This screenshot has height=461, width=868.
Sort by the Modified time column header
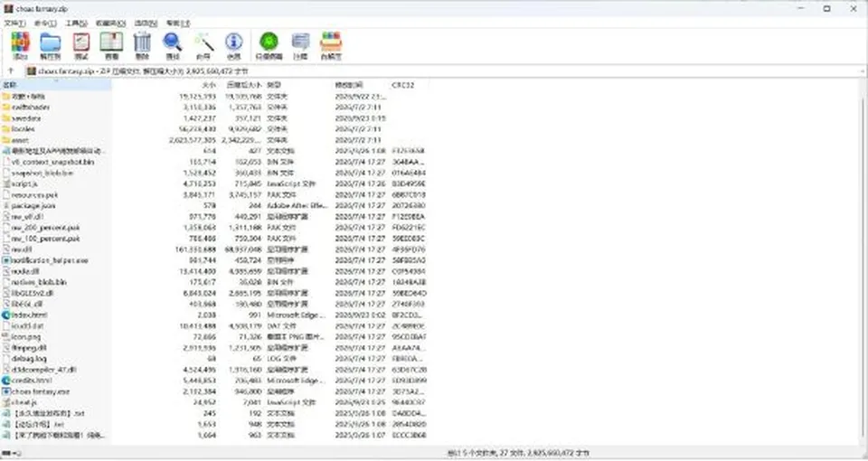(349, 85)
